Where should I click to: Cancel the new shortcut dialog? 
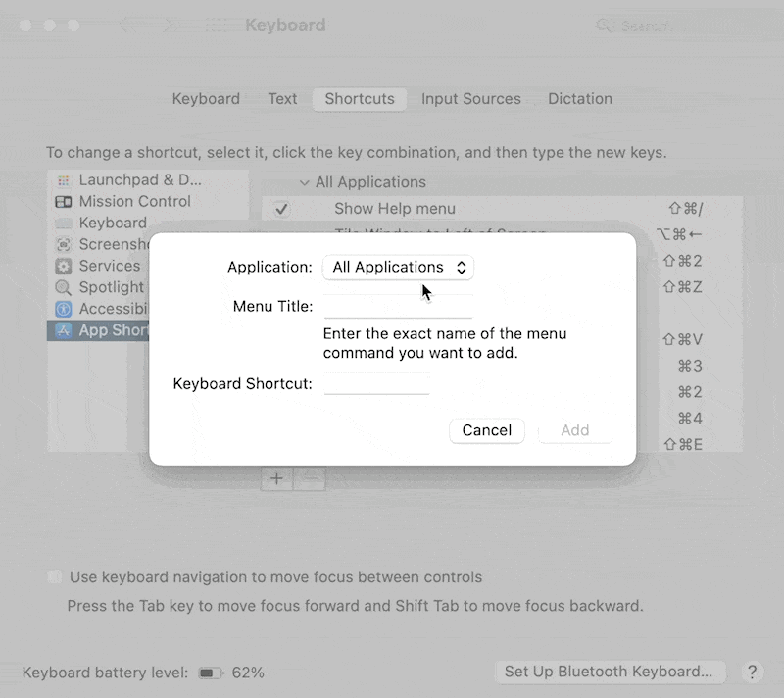coord(487,430)
